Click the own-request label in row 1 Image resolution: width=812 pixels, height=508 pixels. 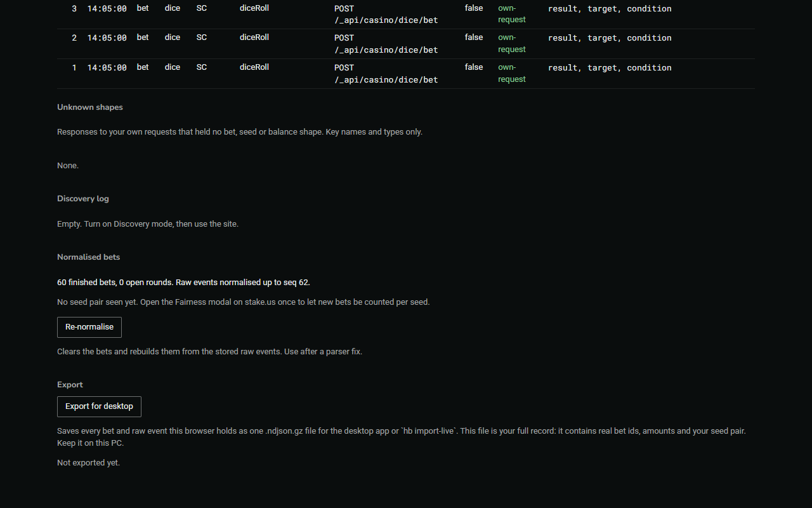click(512, 73)
